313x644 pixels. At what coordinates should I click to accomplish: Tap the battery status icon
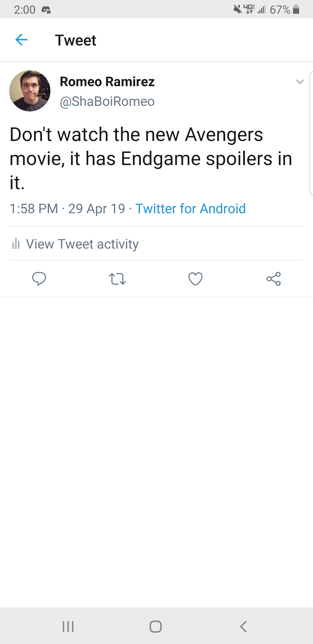point(296,10)
